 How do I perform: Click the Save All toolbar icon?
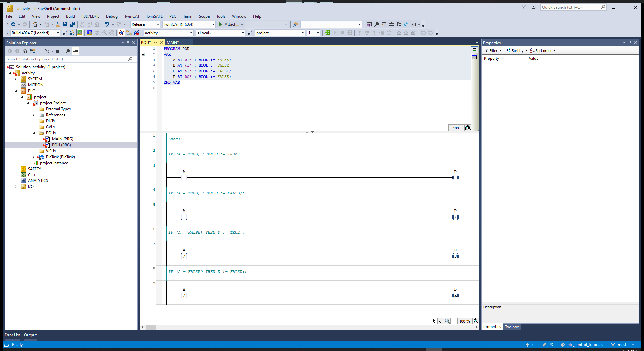pyautogui.click(x=72, y=24)
